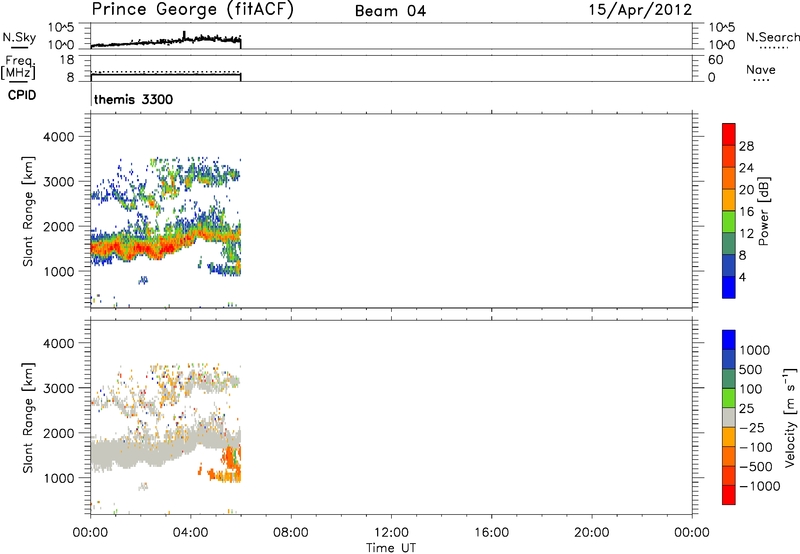This screenshot has width=800, height=554.
Task: Click the "Slant Range [km]" label of velocity panel
Action: pyautogui.click(x=28, y=418)
